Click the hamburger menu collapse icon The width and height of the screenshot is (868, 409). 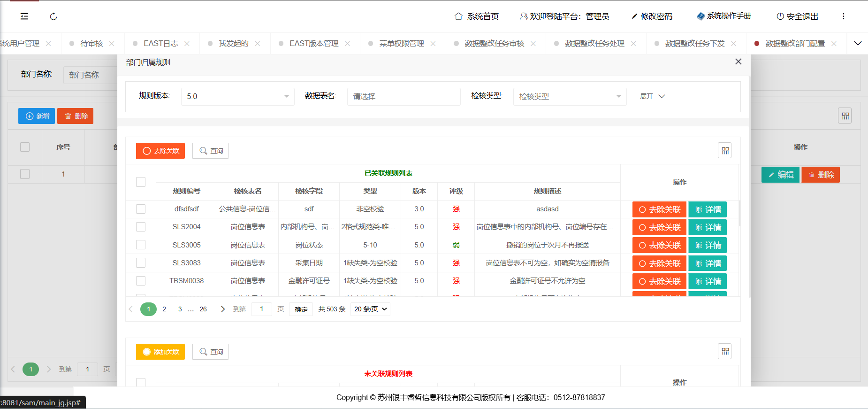click(24, 16)
